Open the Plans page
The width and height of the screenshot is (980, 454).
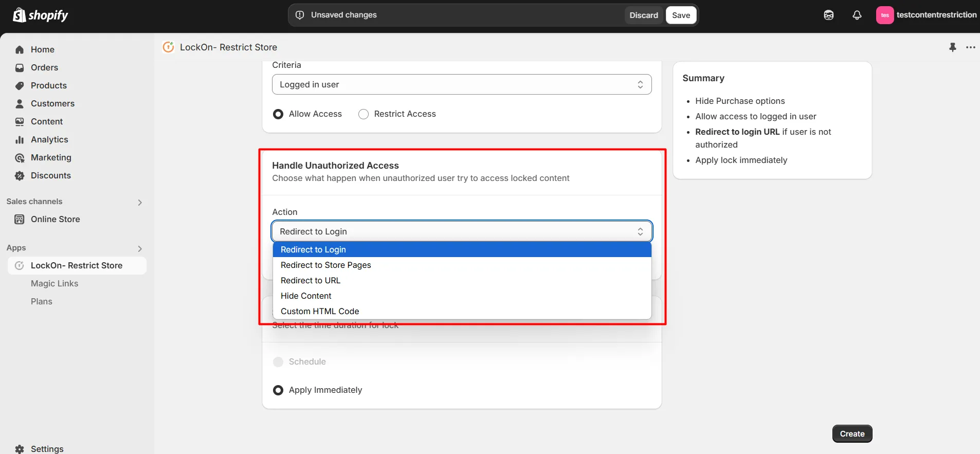(x=42, y=301)
